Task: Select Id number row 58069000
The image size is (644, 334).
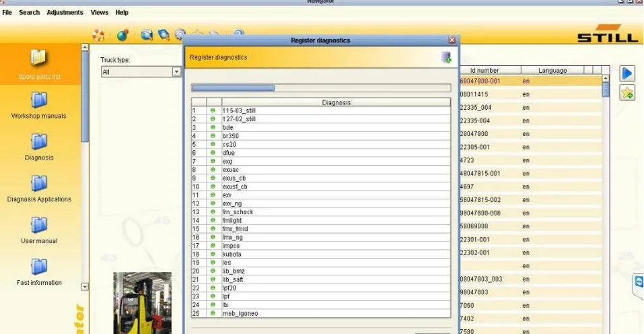Action: click(x=531, y=226)
